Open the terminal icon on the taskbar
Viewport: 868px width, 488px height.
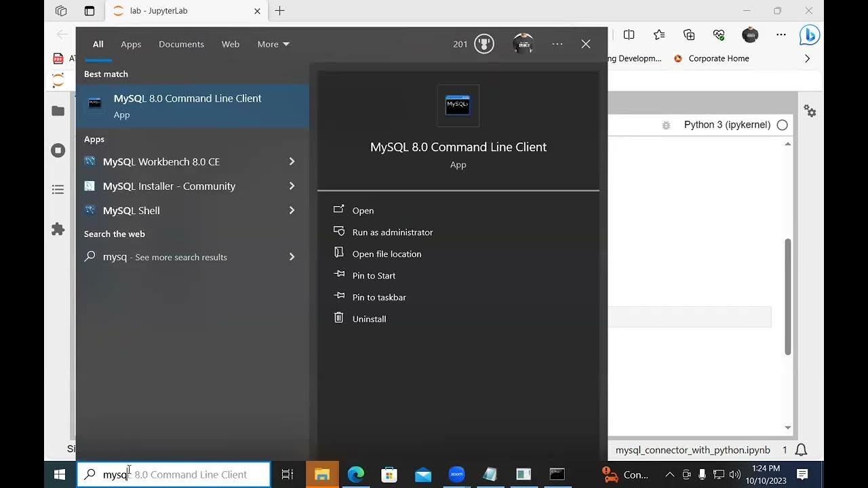[x=557, y=474]
